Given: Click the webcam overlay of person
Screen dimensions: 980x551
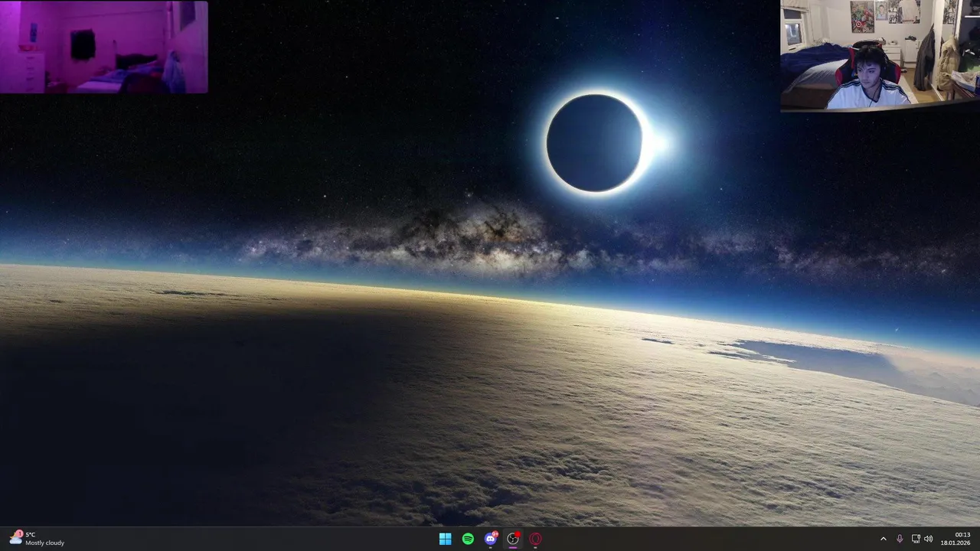Looking at the screenshot, I should [880, 56].
